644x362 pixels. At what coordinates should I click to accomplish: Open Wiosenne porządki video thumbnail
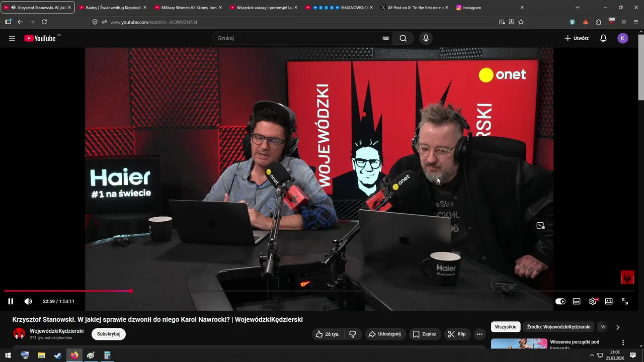tap(519, 343)
